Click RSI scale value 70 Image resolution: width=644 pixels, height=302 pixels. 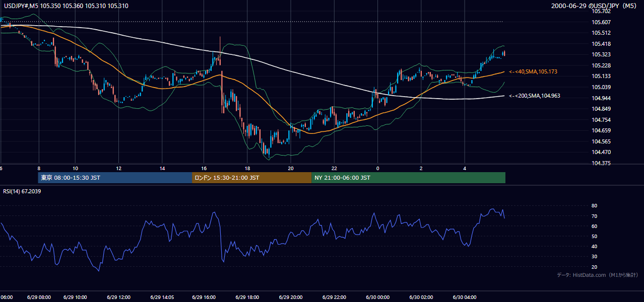click(594, 216)
